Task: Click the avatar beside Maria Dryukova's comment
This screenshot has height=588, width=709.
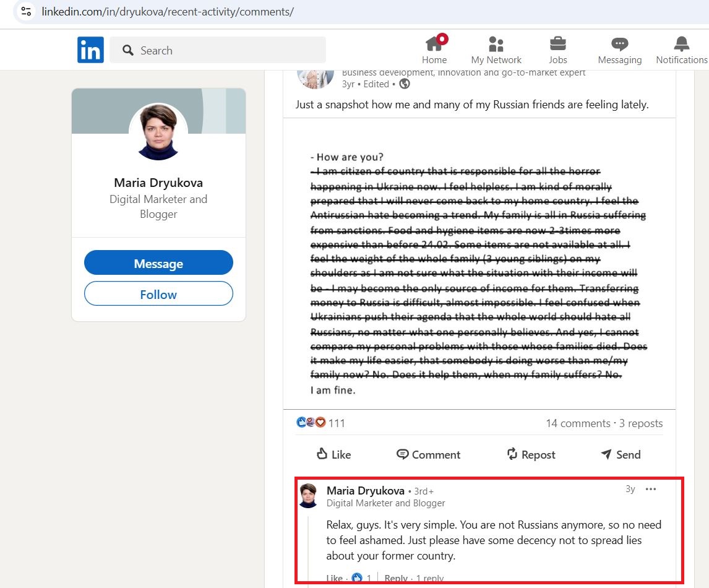Action: (308, 496)
